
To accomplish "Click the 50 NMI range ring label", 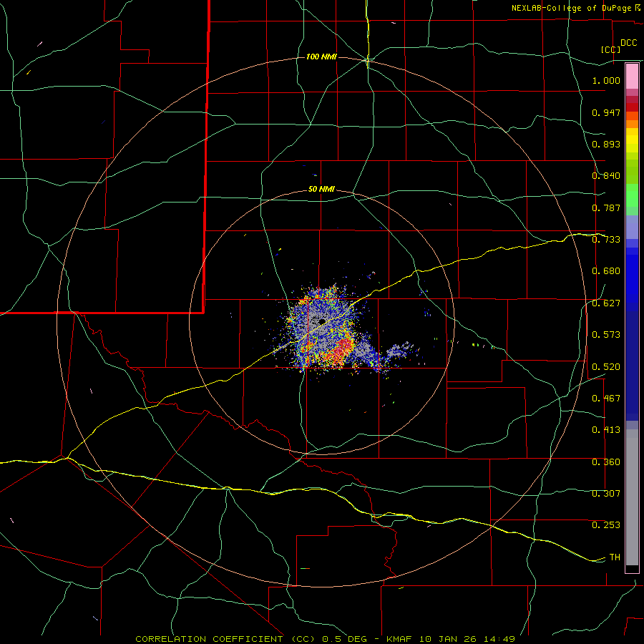I will click(x=321, y=190).
